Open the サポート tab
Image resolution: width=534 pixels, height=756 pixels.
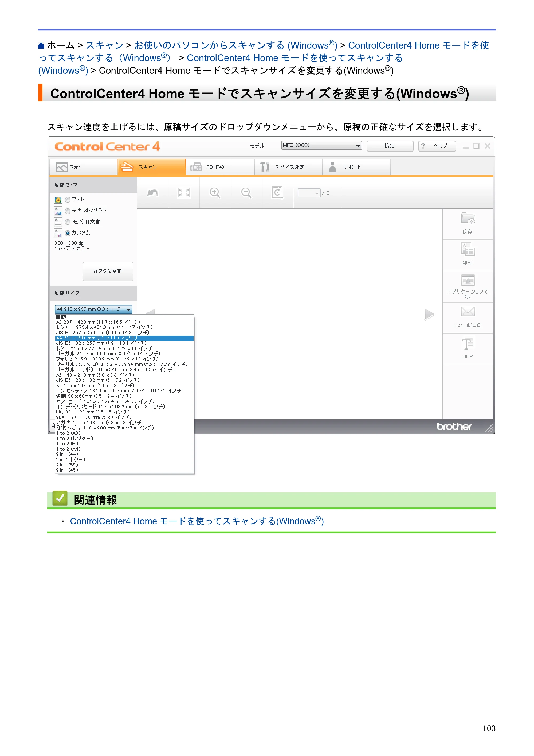[x=356, y=167]
